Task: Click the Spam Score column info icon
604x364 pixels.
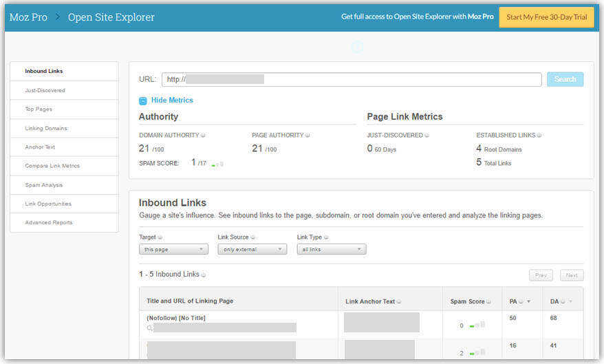Action: click(489, 301)
